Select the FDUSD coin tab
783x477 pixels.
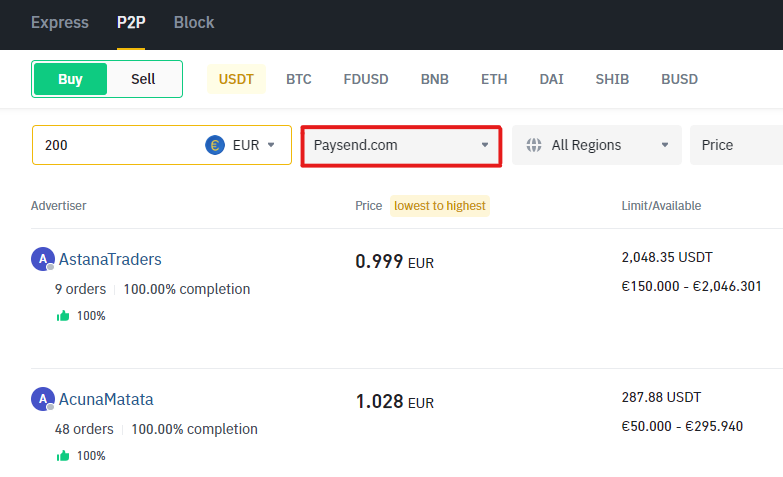(366, 79)
